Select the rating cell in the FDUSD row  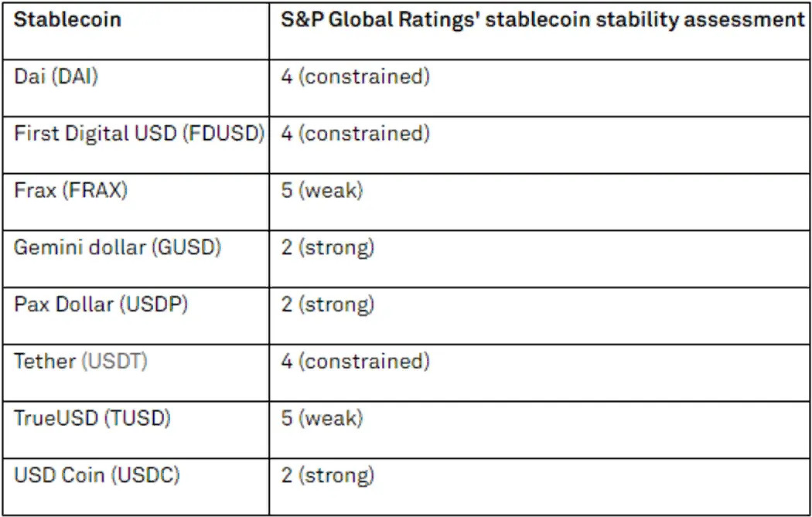[355, 134]
